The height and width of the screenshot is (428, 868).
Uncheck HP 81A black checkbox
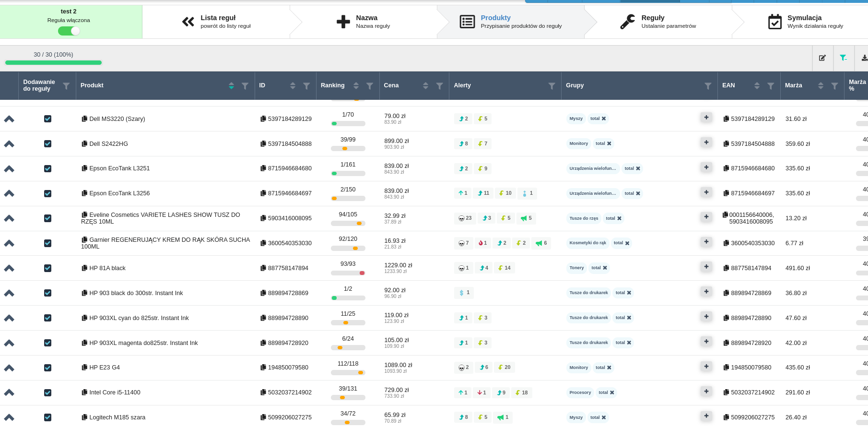click(x=47, y=268)
